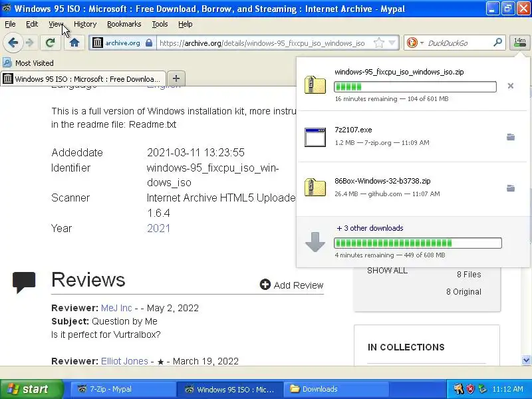
Task: Click the Mypal raccoon icon in title bar
Action: 7,8
